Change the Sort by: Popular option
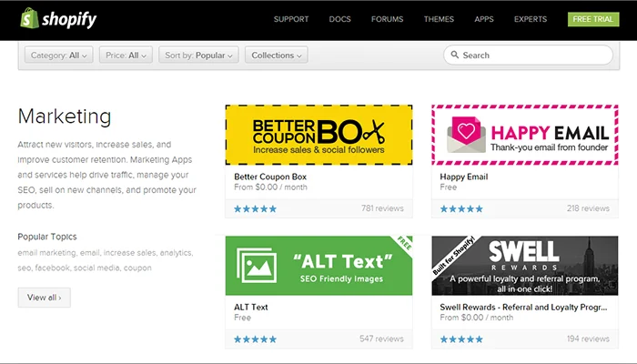 coord(198,55)
